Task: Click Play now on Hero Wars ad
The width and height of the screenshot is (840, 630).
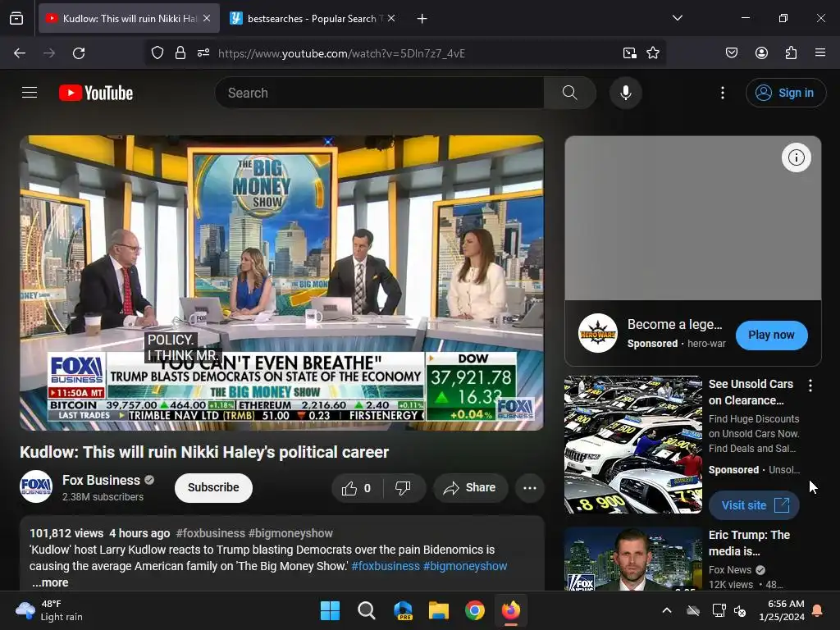Action: [771, 335]
